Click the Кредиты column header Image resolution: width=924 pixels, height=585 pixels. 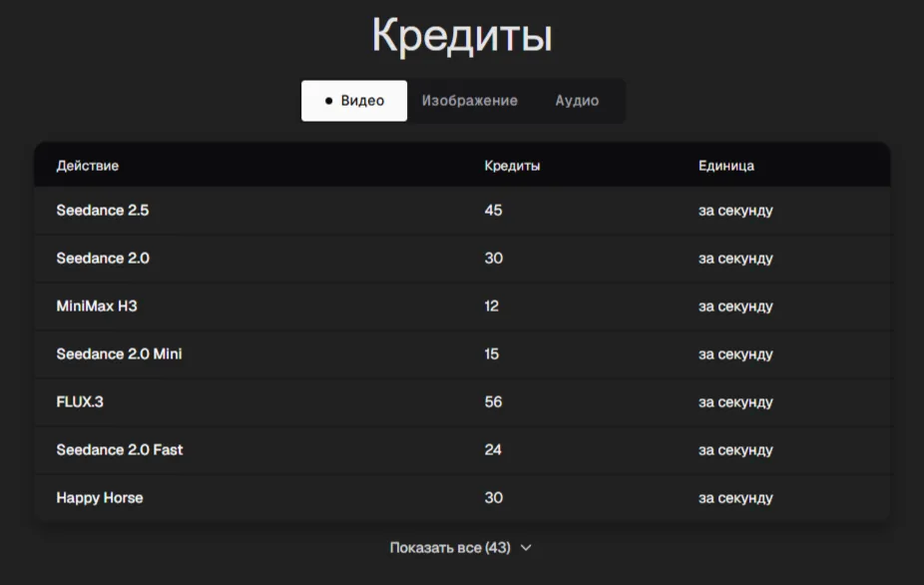512,166
